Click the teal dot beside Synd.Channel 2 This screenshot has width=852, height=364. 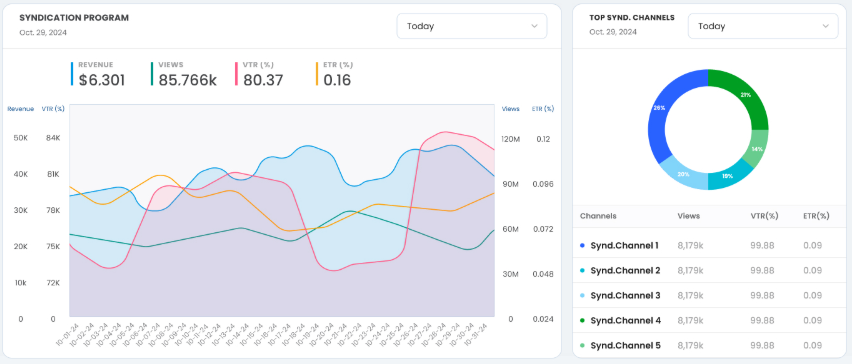tap(582, 271)
